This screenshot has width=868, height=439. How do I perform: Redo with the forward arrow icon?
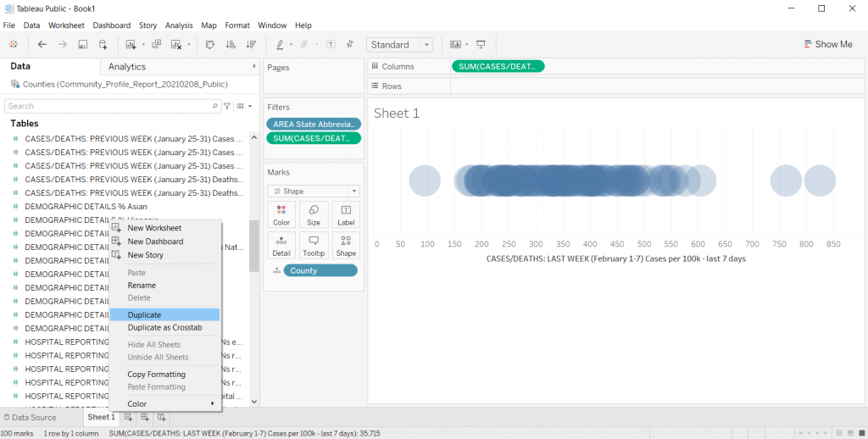[63, 44]
